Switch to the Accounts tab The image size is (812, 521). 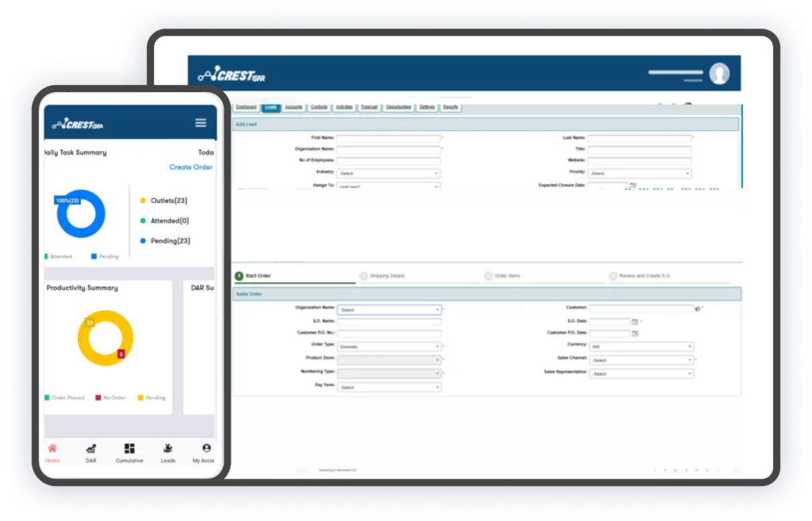[293, 107]
